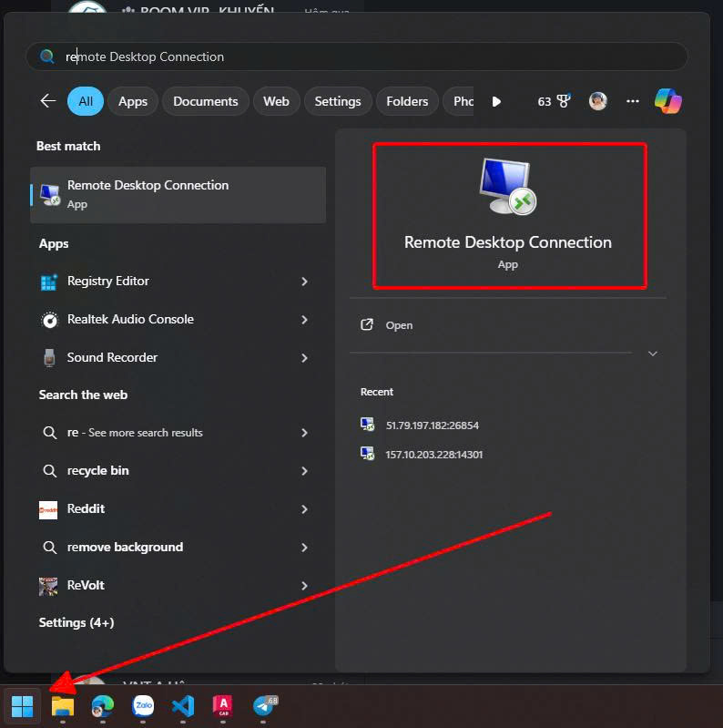Screen dimensions: 723x728
Task: Connect to recent 51.79.197.182:26854
Action: point(432,426)
